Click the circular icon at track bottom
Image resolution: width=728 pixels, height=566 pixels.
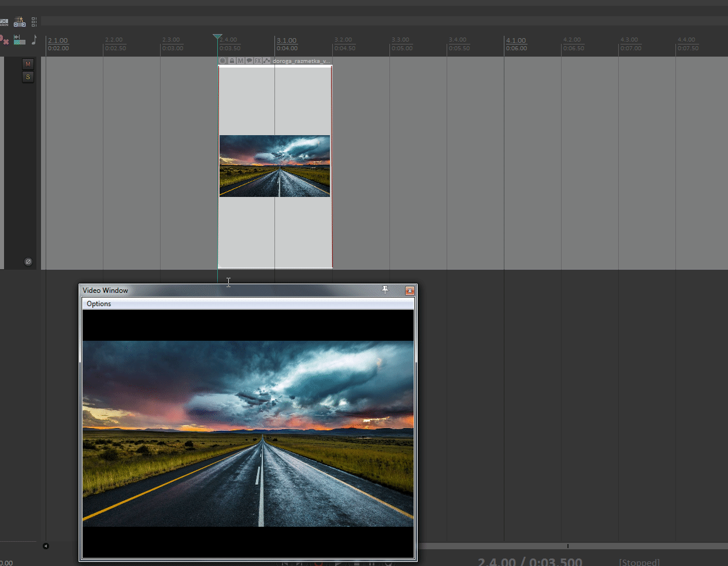[28, 262]
